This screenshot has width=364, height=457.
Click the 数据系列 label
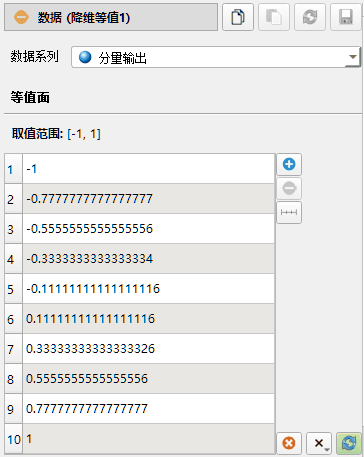click(34, 56)
